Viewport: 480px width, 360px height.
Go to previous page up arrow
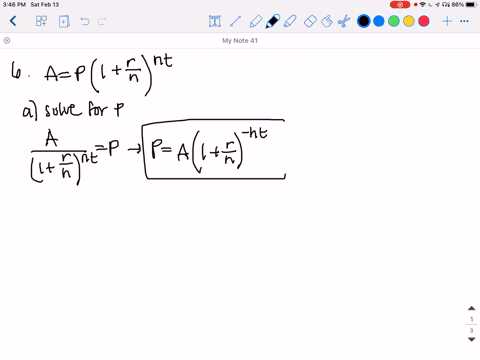pos(471,308)
